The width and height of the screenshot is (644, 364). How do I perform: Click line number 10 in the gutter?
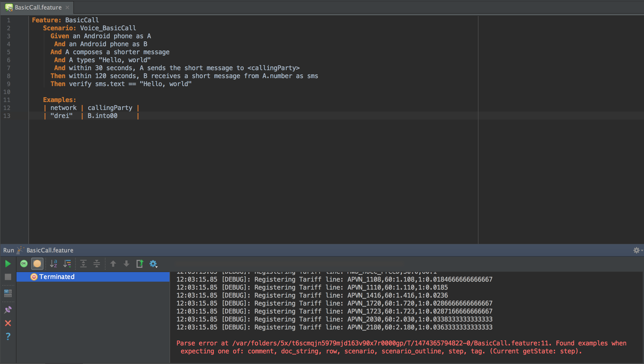click(7, 92)
